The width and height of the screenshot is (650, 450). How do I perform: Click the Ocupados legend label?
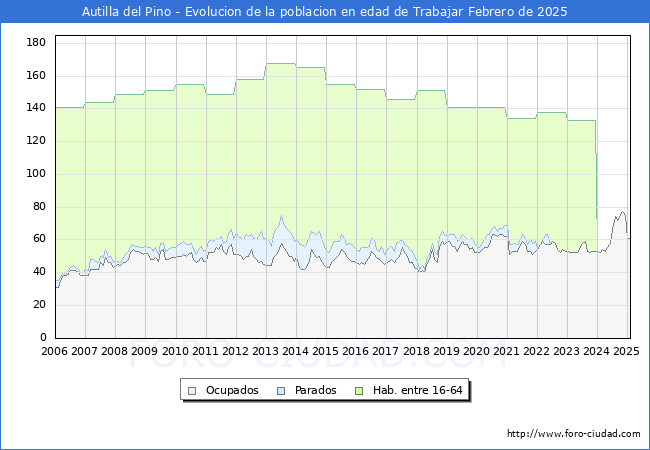[232, 390]
